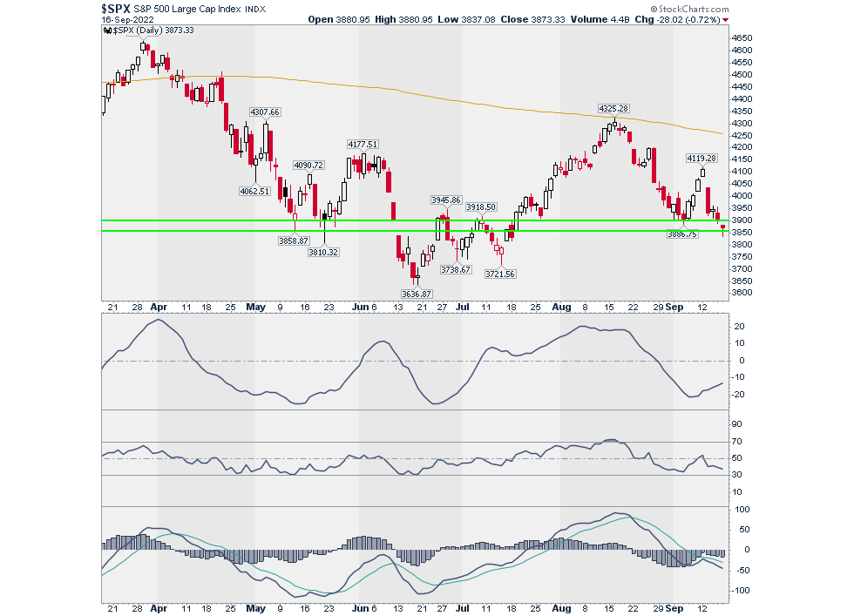Select the High 3880.95 value
Screen dimensions: 854x616
pyautogui.click(x=403, y=20)
